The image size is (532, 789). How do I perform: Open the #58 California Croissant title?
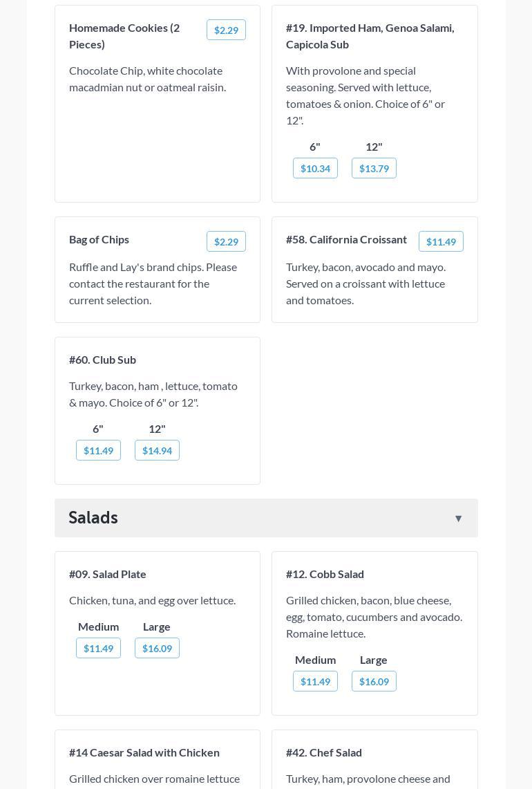346,239
